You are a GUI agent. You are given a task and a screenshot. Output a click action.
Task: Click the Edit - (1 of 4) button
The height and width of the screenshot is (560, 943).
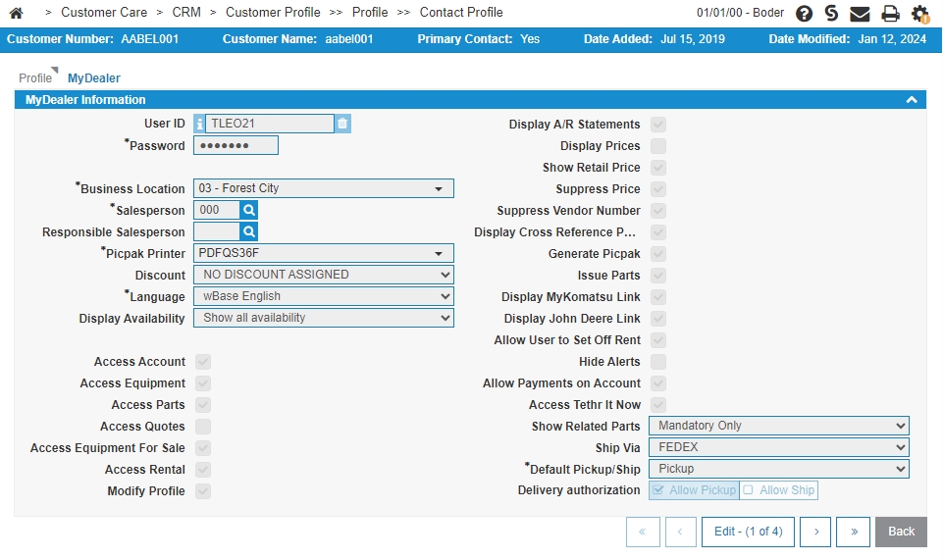[748, 532]
